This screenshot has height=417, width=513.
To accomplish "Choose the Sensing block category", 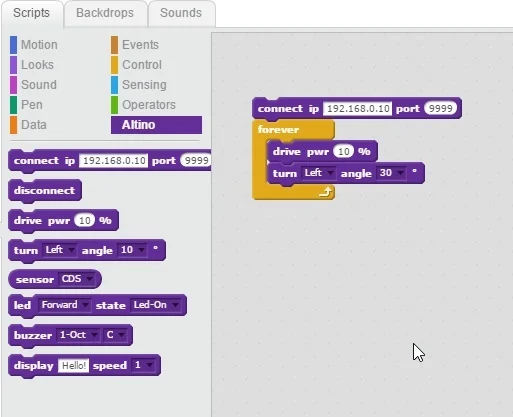I will 144,85.
